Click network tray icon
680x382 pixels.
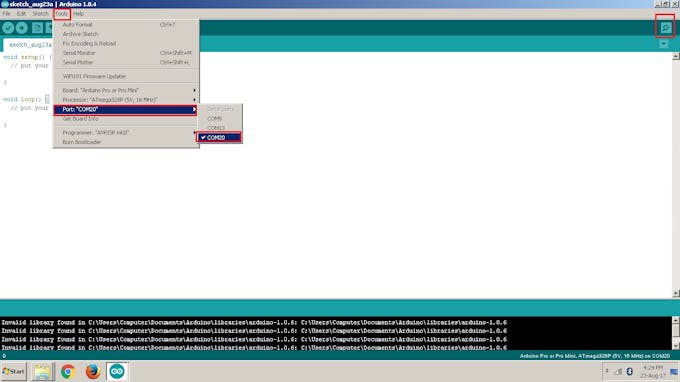tap(618, 372)
